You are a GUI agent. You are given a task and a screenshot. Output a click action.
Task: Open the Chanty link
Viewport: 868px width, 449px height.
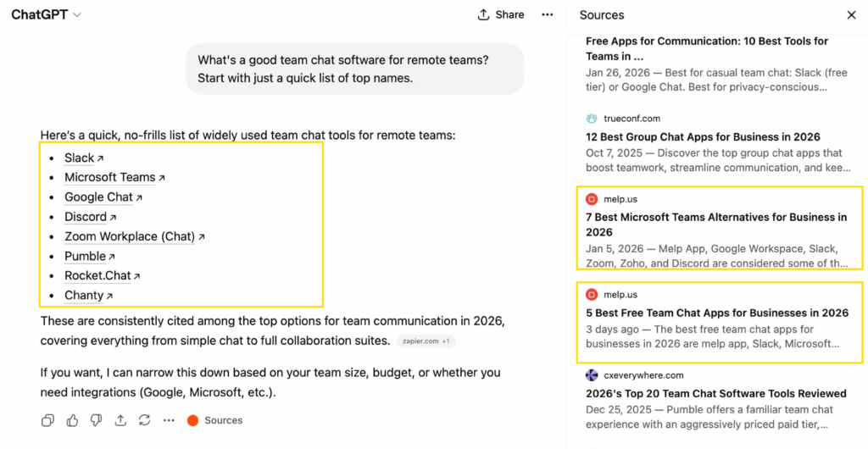[88, 296]
